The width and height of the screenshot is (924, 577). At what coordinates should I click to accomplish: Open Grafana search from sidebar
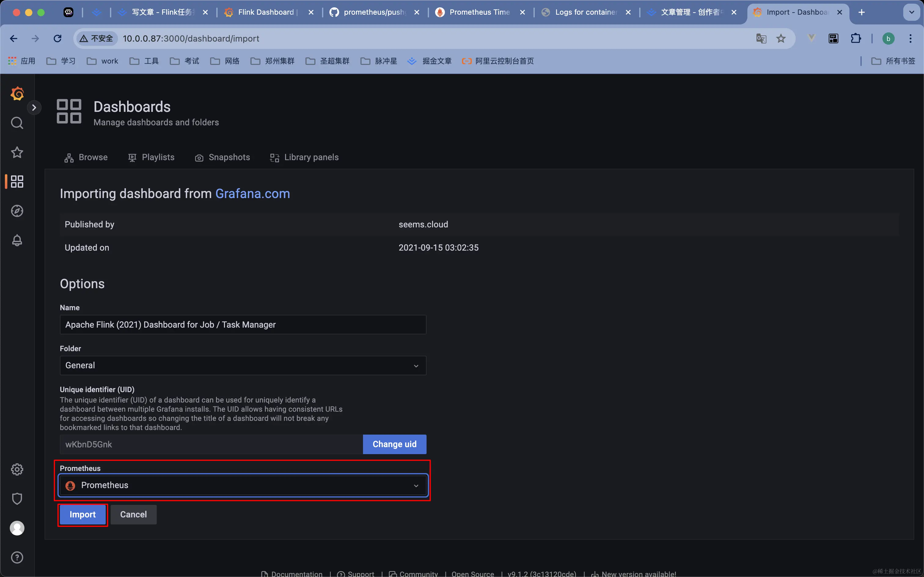[x=17, y=123]
